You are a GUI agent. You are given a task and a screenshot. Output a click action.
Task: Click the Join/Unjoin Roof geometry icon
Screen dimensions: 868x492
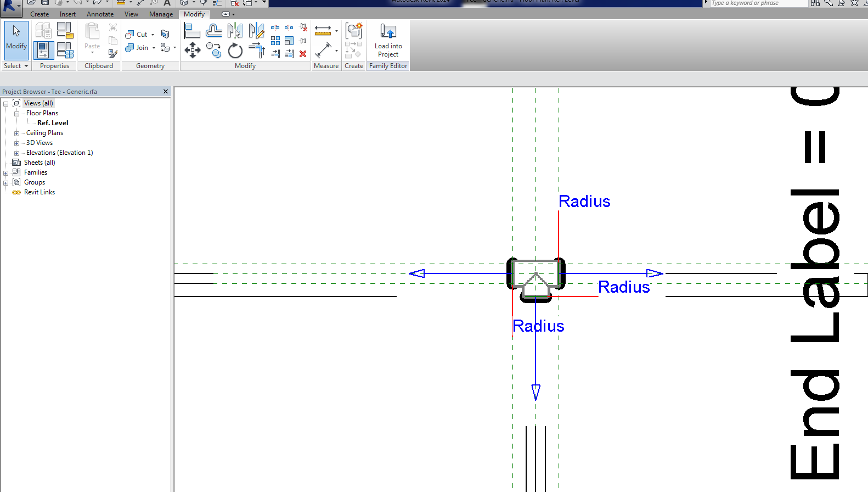coord(165,34)
